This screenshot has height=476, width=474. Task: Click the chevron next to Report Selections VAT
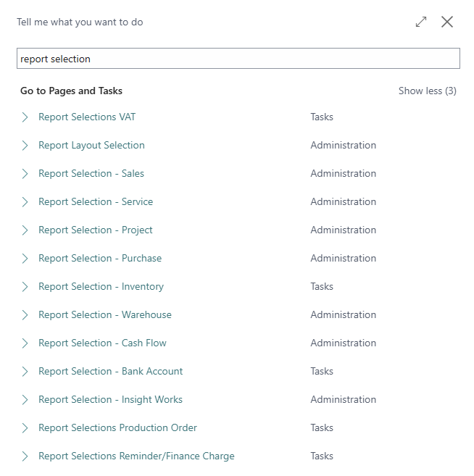click(25, 117)
